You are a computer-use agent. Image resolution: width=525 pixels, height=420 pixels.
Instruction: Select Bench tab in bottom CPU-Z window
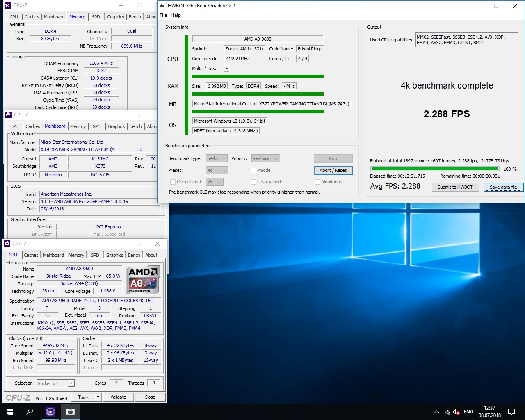[134, 255]
